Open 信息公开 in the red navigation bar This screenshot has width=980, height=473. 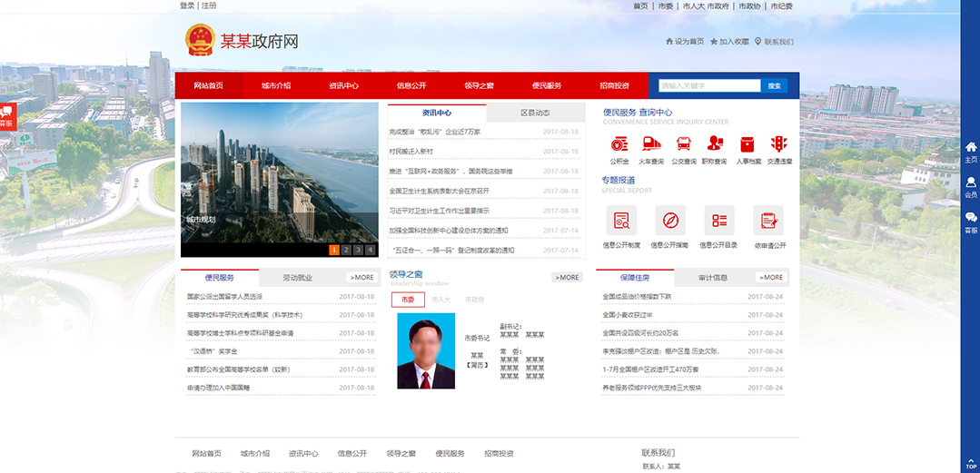pyautogui.click(x=411, y=85)
